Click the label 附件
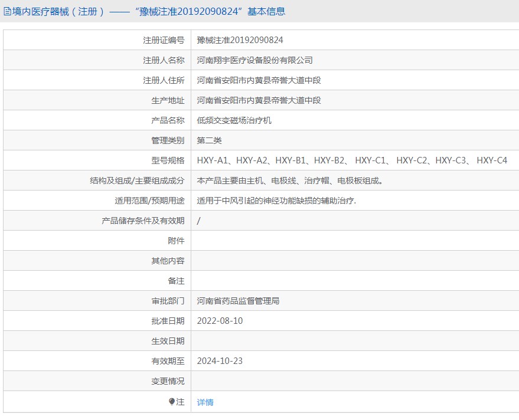Image resolution: width=519 pixels, height=420 pixels. [176, 241]
